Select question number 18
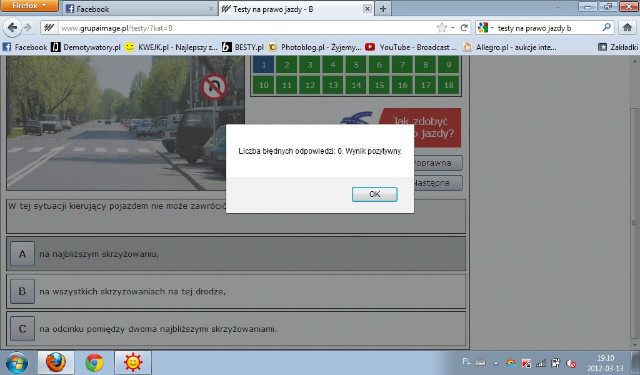This screenshot has height=375, width=640. point(449,85)
